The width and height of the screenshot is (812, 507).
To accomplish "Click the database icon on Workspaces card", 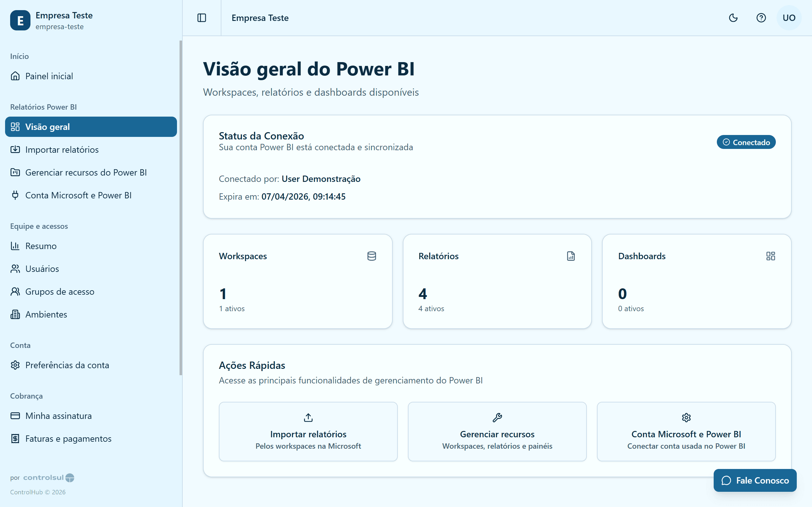I will (371, 256).
